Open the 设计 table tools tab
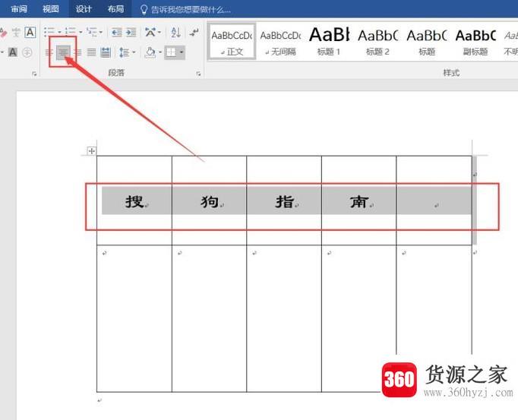Screen dimensions: 518x420 pos(84,9)
